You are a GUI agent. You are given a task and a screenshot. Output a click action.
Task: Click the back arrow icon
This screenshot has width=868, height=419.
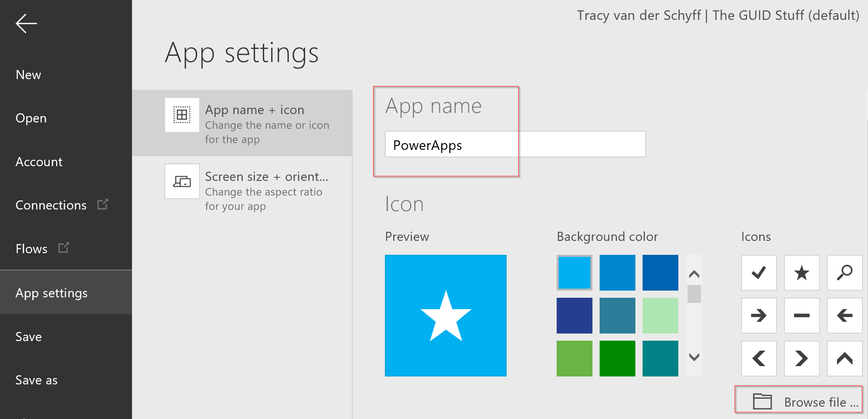[26, 23]
